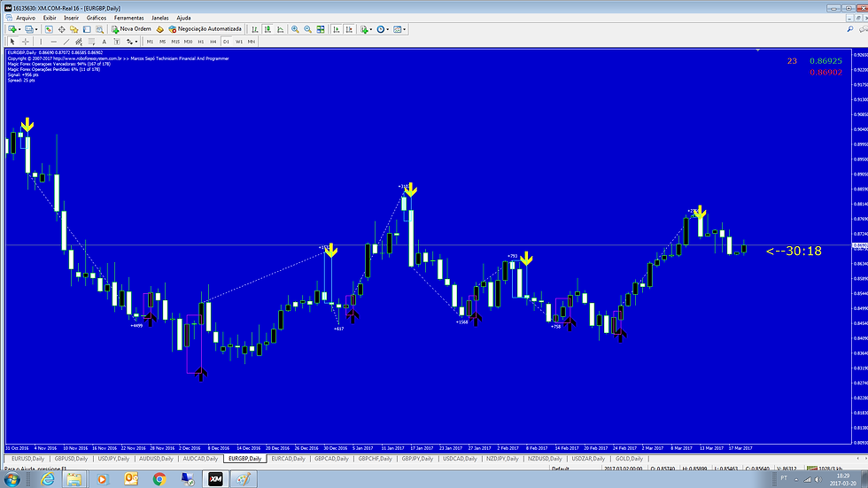Toggle the Terminal panel icon
Screen dimensions: 868x488
point(87,29)
